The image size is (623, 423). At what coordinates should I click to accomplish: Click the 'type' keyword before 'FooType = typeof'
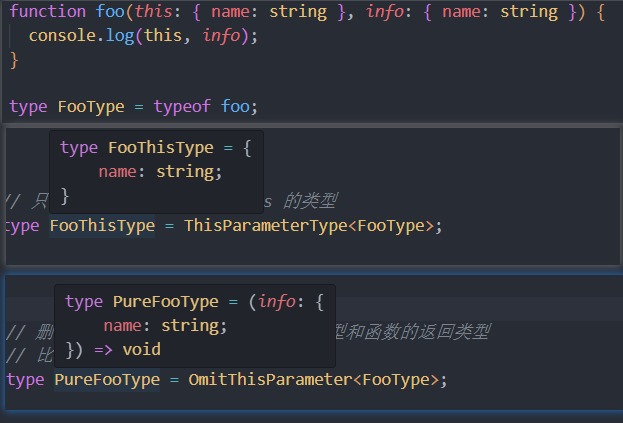28,106
